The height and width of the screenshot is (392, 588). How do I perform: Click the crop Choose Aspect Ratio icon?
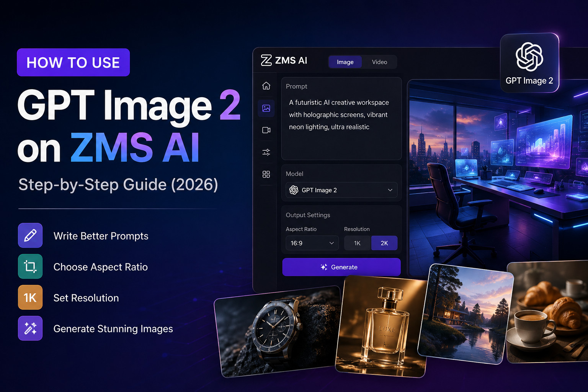coord(30,266)
